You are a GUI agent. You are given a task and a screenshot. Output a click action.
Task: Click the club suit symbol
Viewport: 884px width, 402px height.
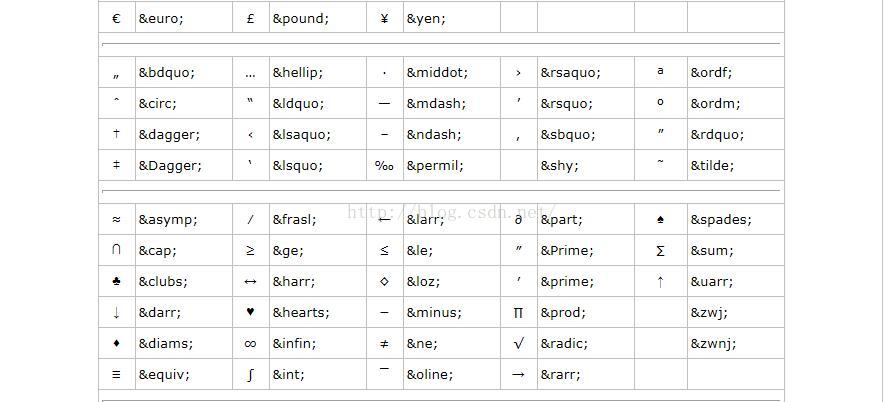pyautogui.click(x=116, y=281)
